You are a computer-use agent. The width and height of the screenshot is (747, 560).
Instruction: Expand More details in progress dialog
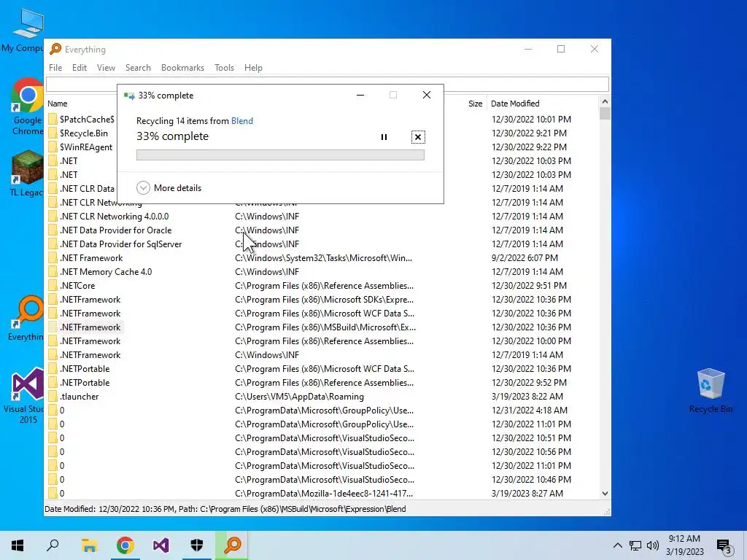pos(169,188)
